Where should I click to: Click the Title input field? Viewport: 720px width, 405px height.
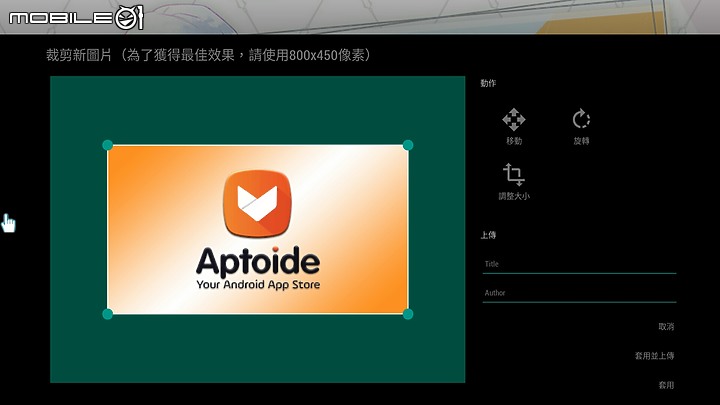click(579, 264)
